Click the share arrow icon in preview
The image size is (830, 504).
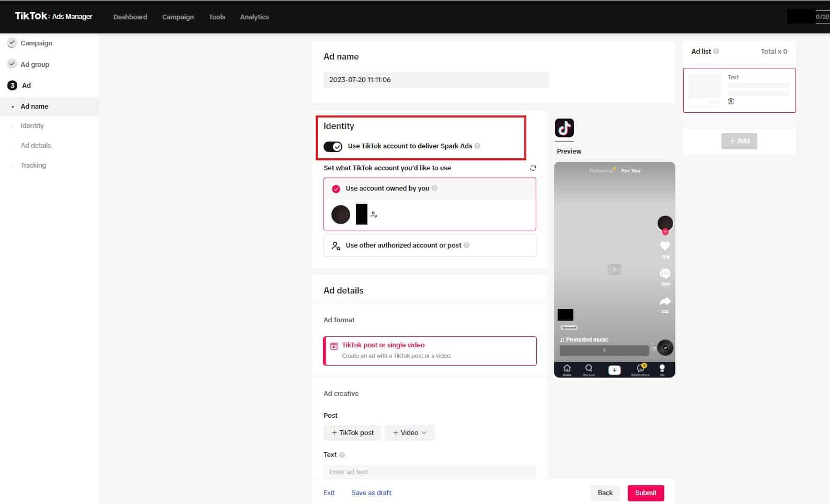click(665, 301)
